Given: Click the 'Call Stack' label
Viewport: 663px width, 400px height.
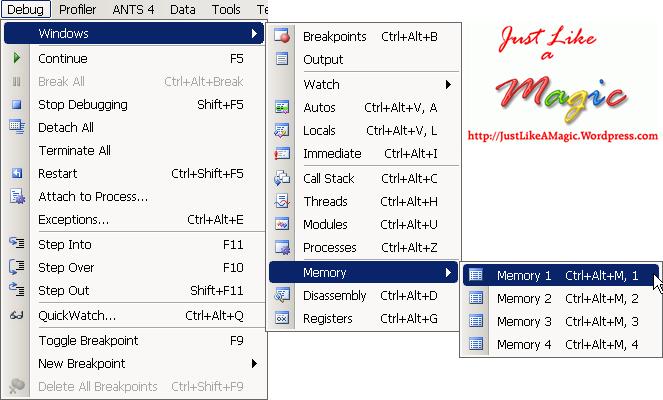Looking at the screenshot, I should (329, 178).
